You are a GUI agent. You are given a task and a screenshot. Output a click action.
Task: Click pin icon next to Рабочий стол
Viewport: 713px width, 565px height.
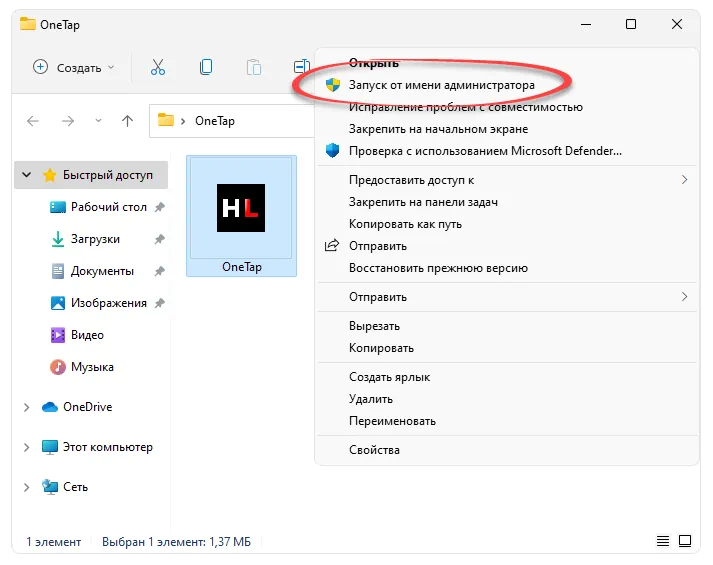tap(160, 207)
